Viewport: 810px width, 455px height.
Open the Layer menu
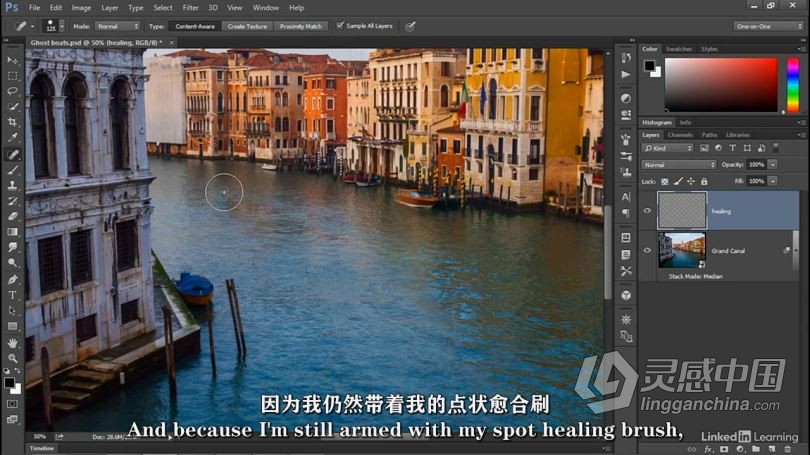coord(110,8)
